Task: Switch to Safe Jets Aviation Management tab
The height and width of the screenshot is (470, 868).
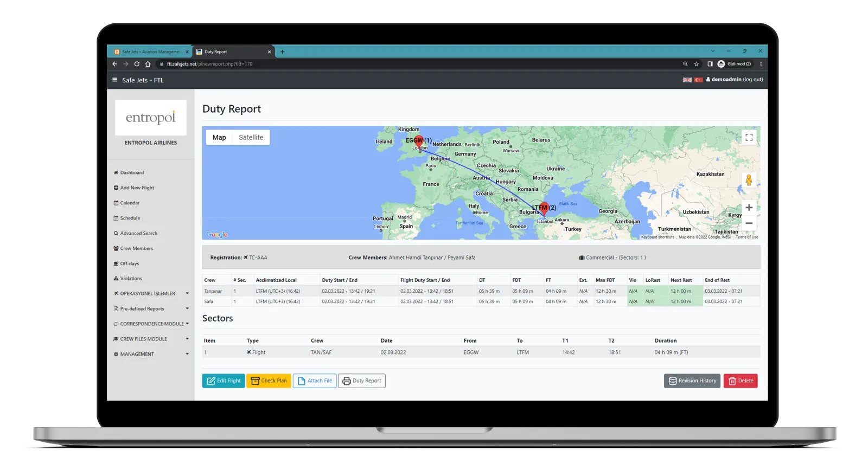Action: (x=151, y=52)
